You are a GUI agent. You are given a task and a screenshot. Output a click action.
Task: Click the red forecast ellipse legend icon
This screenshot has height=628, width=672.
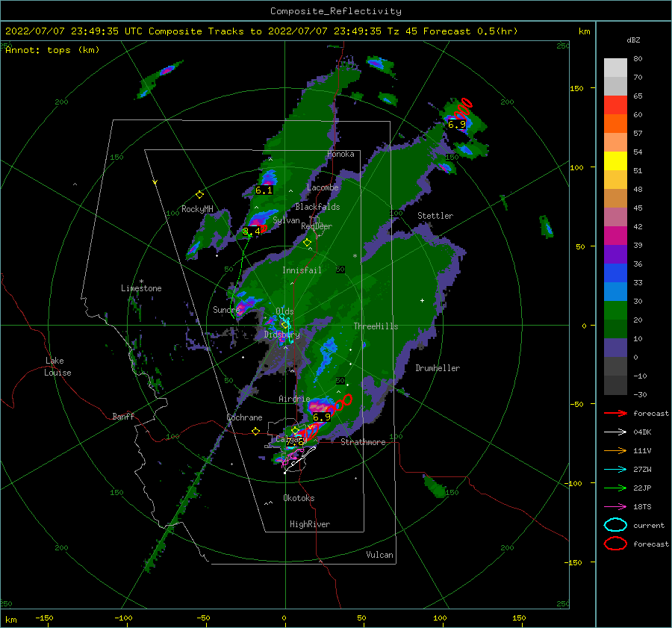point(615,544)
